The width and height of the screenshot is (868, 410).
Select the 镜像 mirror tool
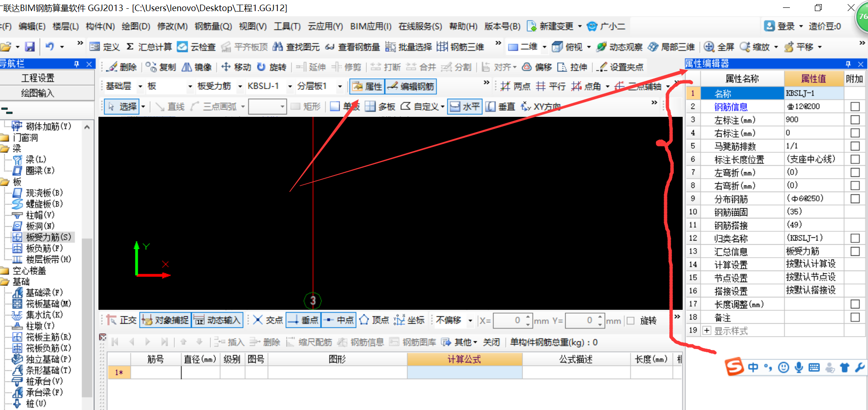pyautogui.click(x=196, y=67)
